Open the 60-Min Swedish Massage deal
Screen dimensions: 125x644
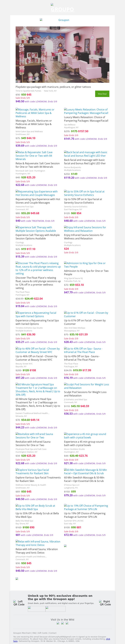coord(85,472)
